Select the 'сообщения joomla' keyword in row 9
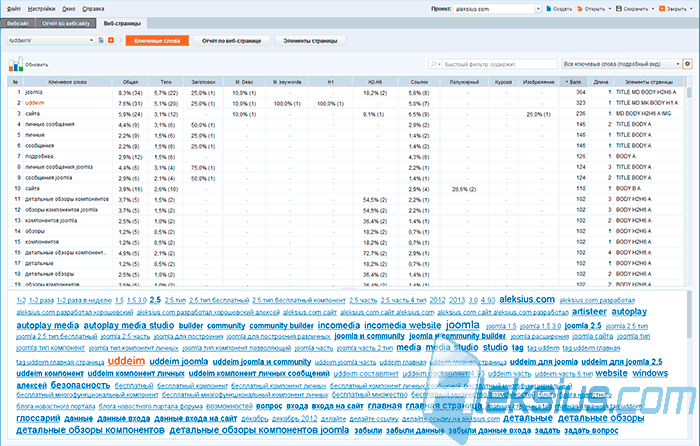 [48, 178]
